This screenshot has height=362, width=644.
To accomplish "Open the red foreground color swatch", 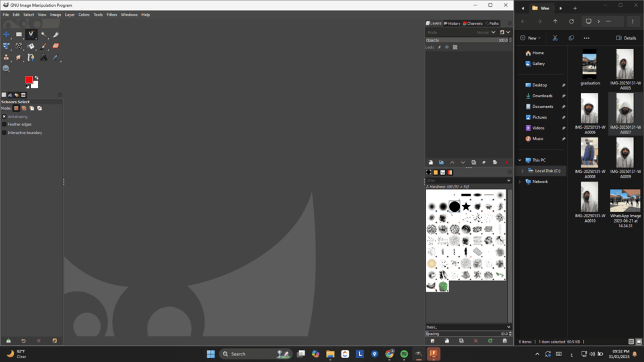I will (29, 80).
